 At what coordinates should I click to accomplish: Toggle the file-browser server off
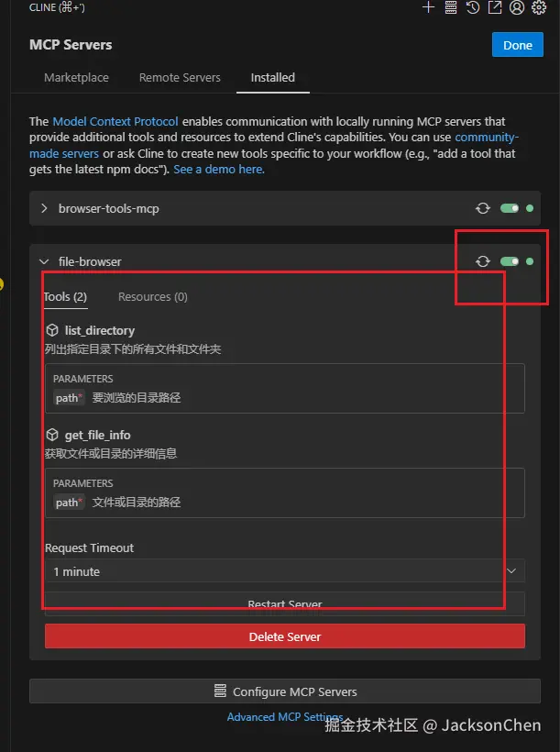(x=510, y=261)
